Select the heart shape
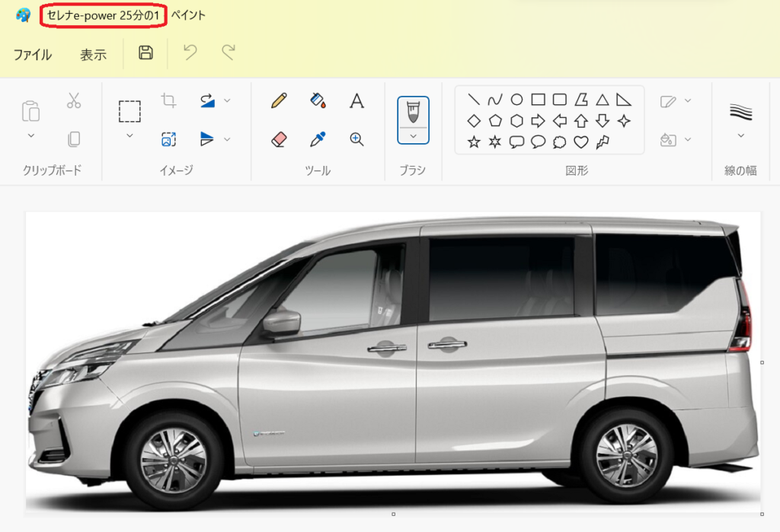This screenshot has height=532, width=780. click(581, 142)
